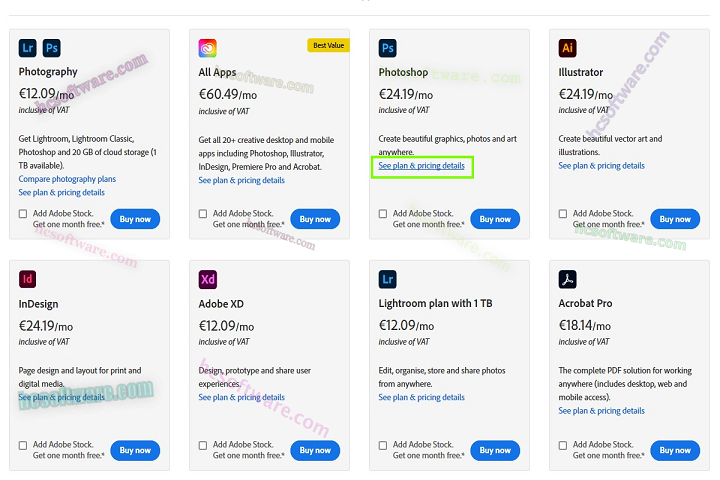The height and width of the screenshot is (480, 720).
Task: See plan & pricing details for InDesign
Action: (x=62, y=397)
